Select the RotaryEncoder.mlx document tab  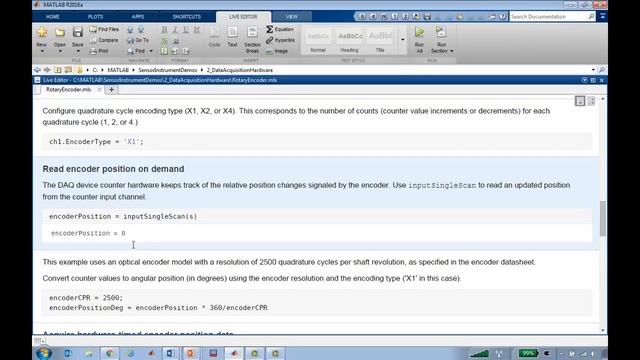click(68, 89)
